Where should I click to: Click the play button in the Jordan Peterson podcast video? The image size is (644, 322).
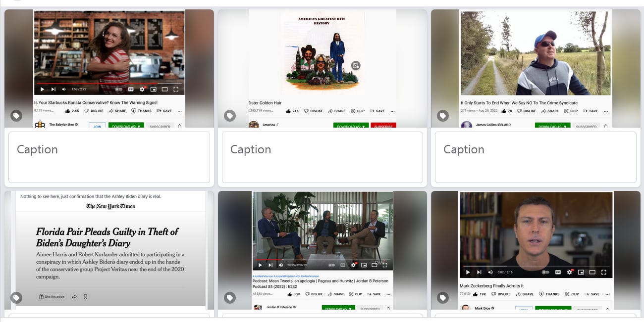tap(260, 265)
